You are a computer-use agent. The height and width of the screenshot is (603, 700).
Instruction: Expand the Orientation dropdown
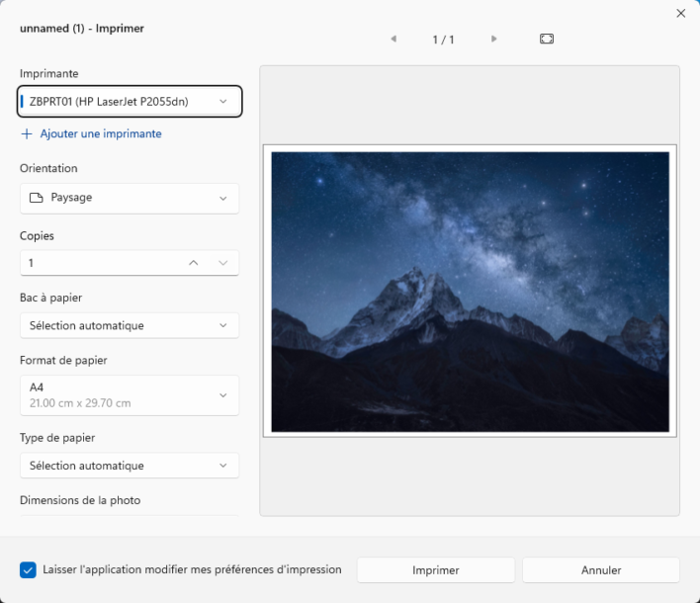[130, 198]
